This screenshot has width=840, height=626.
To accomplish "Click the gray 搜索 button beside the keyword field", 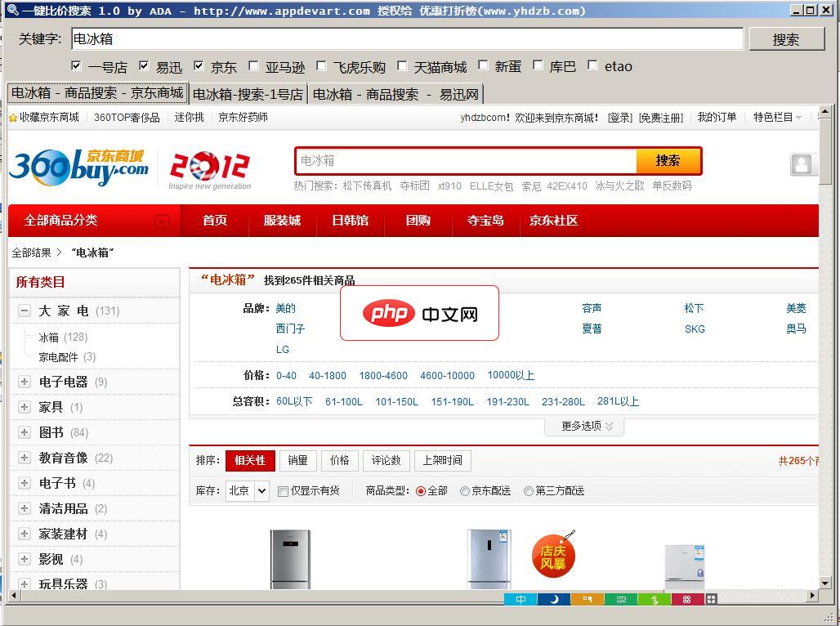I will pyautogui.click(x=786, y=39).
